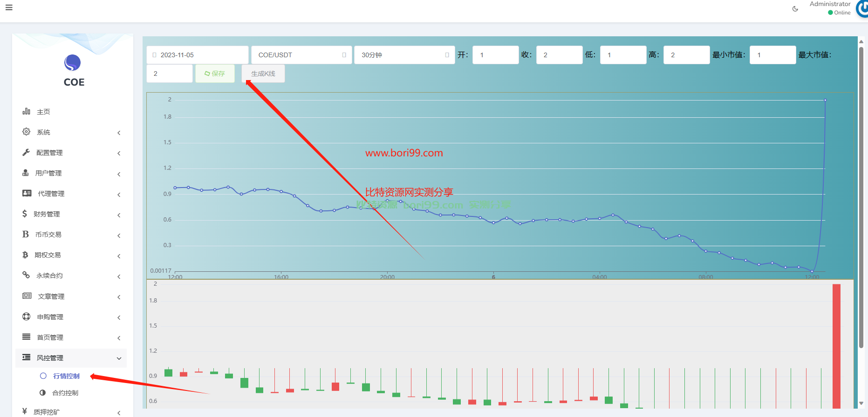Open the 30分钟 interval dropdown
Image resolution: width=868 pixels, height=417 pixels.
pyautogui.click(x=404, y=55)
